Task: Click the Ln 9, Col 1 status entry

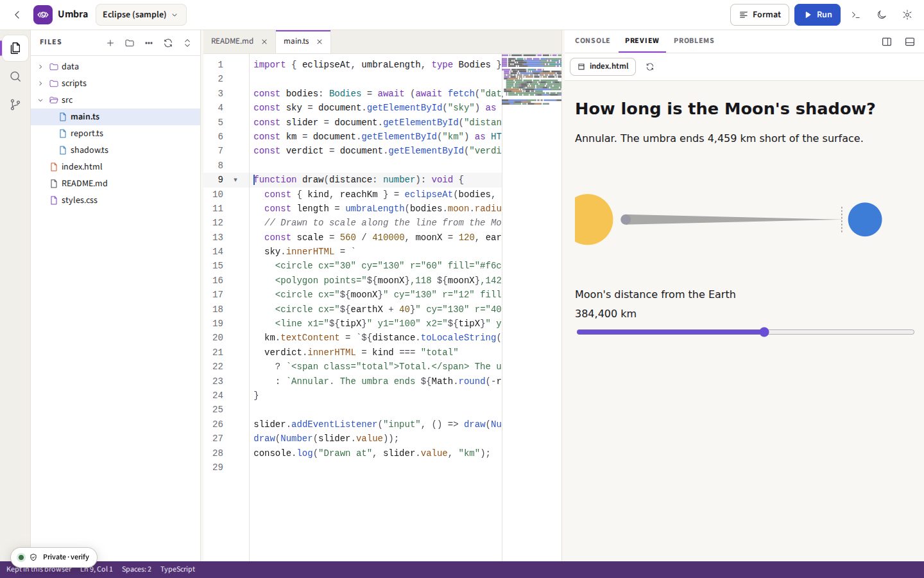Action: point(96,569)
